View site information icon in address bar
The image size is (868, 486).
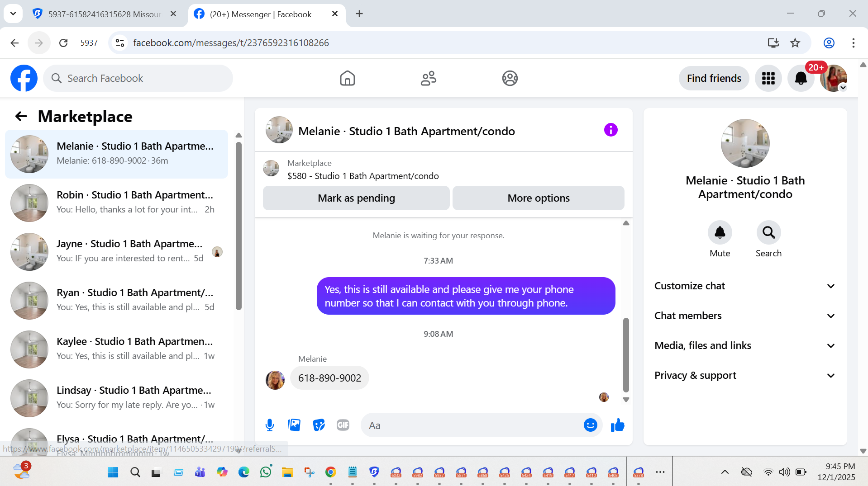(x=120, y=43)
